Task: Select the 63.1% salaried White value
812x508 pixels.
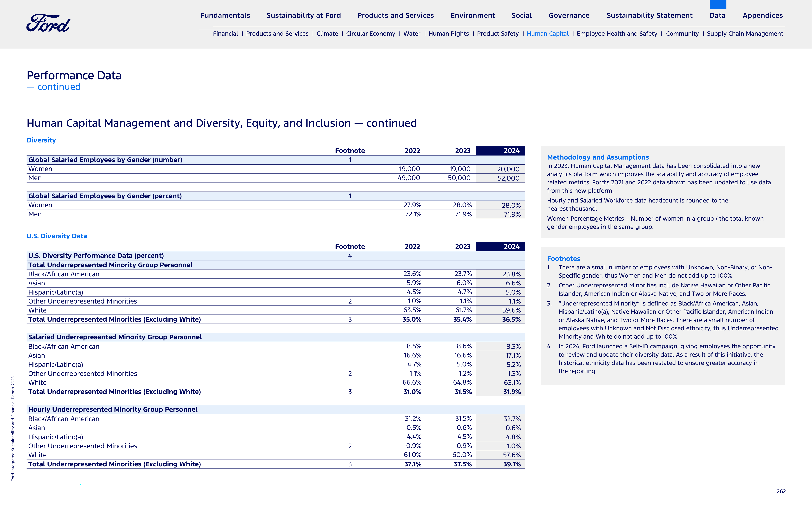Action: (x=512, y=383)
